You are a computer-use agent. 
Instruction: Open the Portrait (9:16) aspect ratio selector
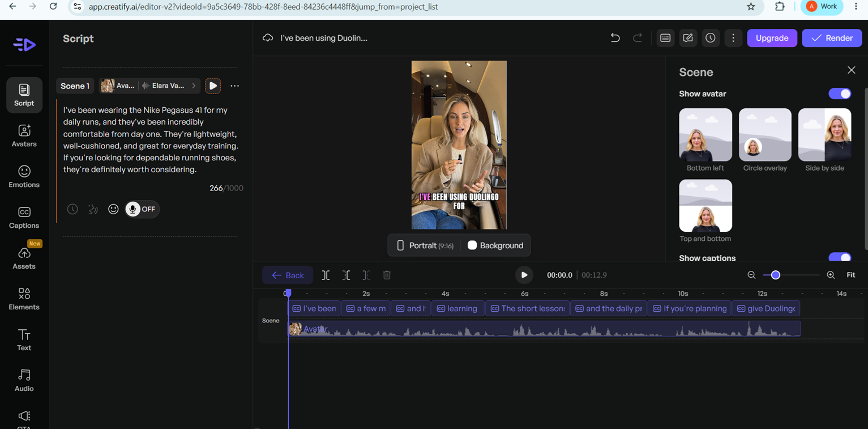[x=425, y=245]
